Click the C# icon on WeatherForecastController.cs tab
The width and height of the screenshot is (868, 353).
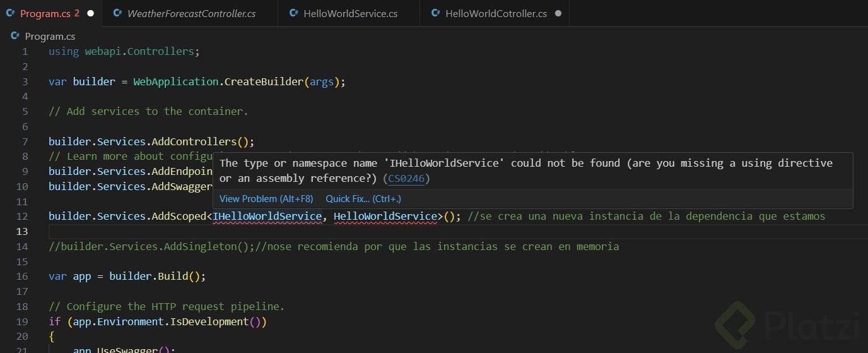[119, 13]
